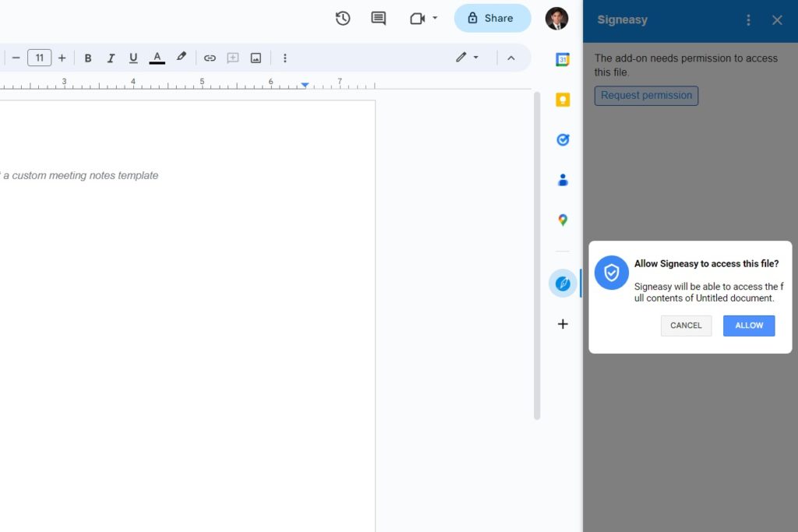Collapse the formatting toolbar

pos(510,58)
